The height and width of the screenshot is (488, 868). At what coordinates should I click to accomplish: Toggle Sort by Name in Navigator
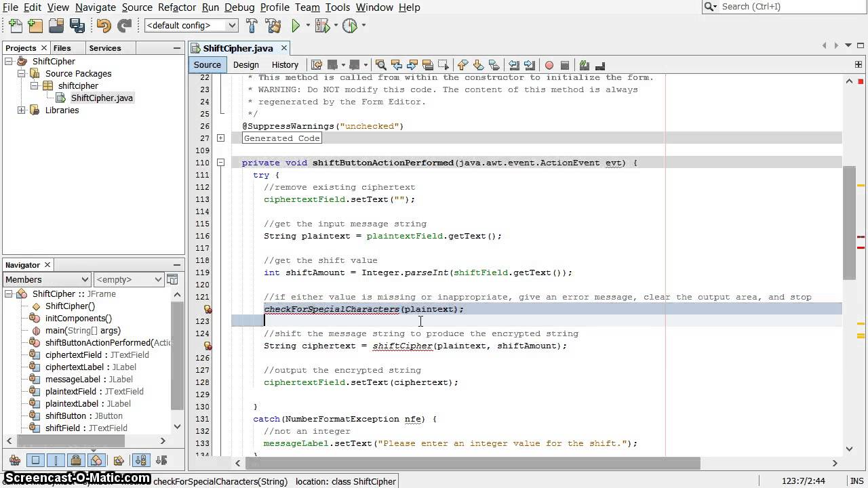click(x=141, y=460)
